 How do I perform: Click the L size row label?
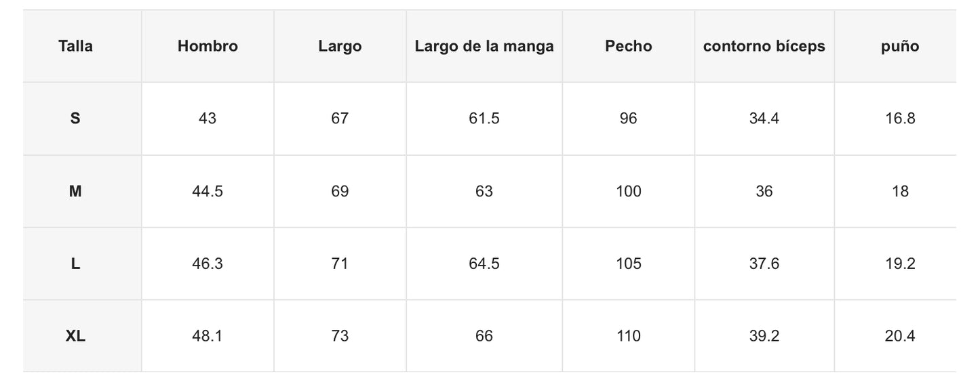pyautogui.click(x=75, y=264)
